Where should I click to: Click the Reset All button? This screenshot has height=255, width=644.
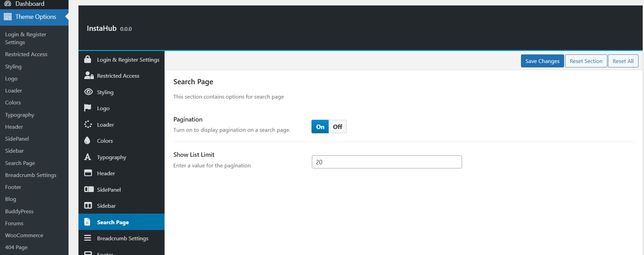623,61
